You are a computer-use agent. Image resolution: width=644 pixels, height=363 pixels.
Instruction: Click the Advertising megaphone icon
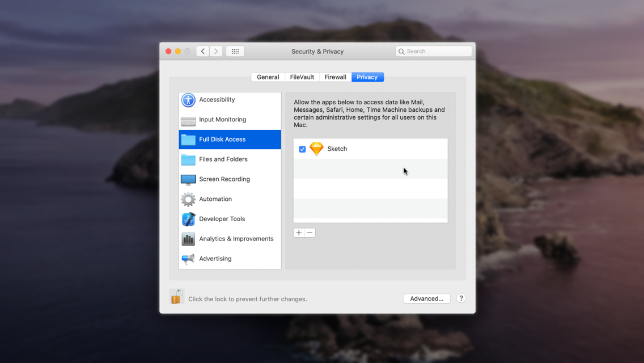[188, 259]
